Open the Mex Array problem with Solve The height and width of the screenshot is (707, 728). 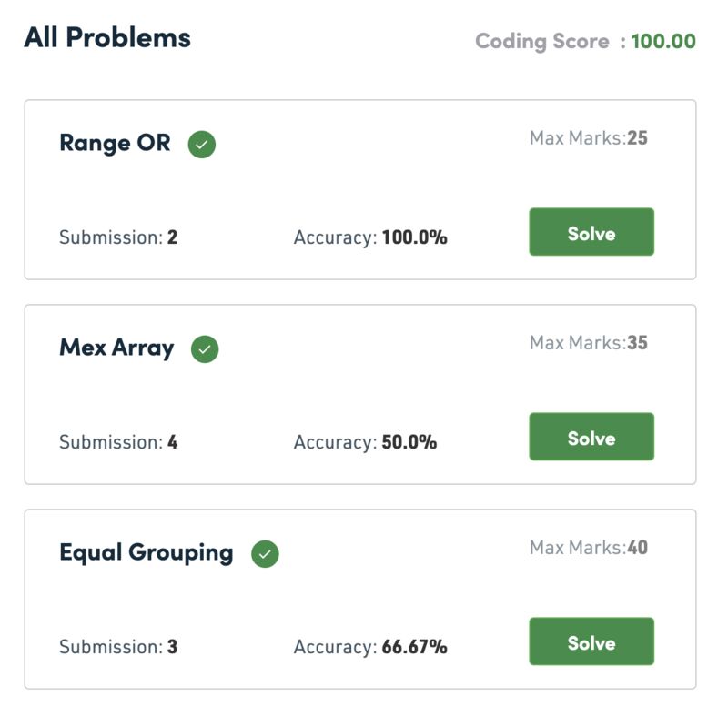pyautogui.click(x=591, y=437)
